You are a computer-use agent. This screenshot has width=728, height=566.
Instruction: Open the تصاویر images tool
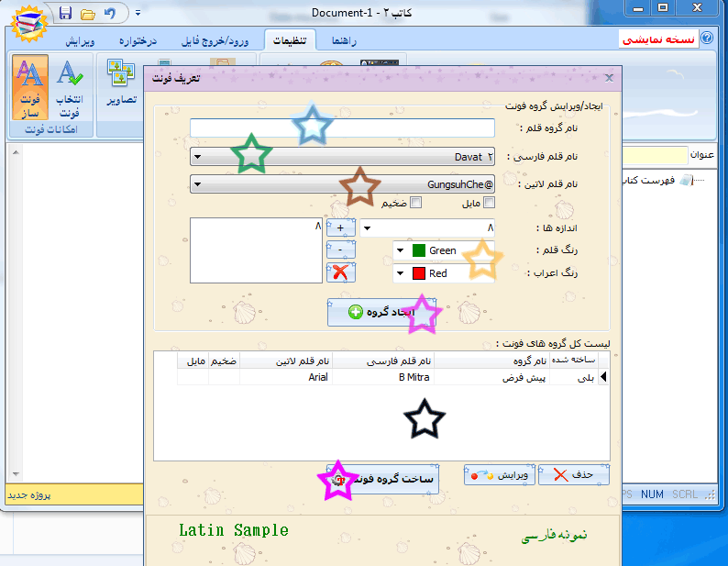pyautogui.click(x=121, y=82)
